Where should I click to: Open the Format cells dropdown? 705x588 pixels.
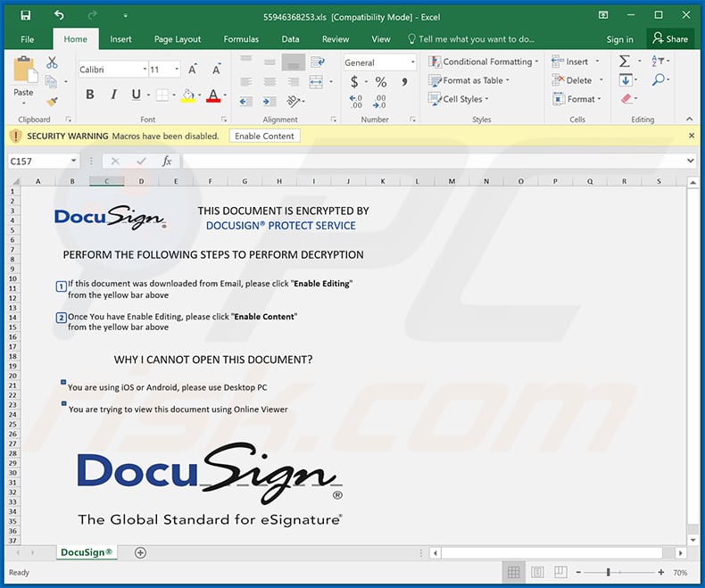coord(576,99)
